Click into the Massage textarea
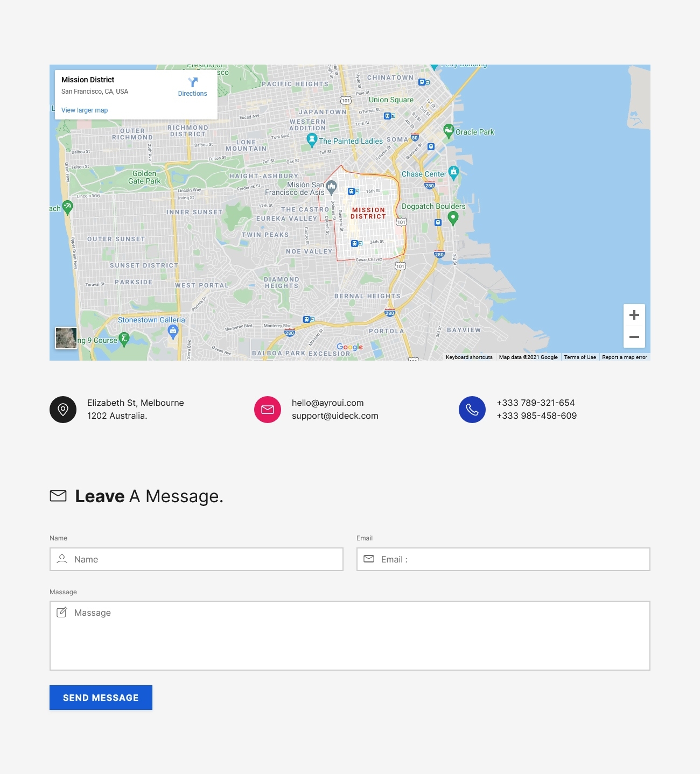Viewport: 700px width, 774px height. click(350, 636)
